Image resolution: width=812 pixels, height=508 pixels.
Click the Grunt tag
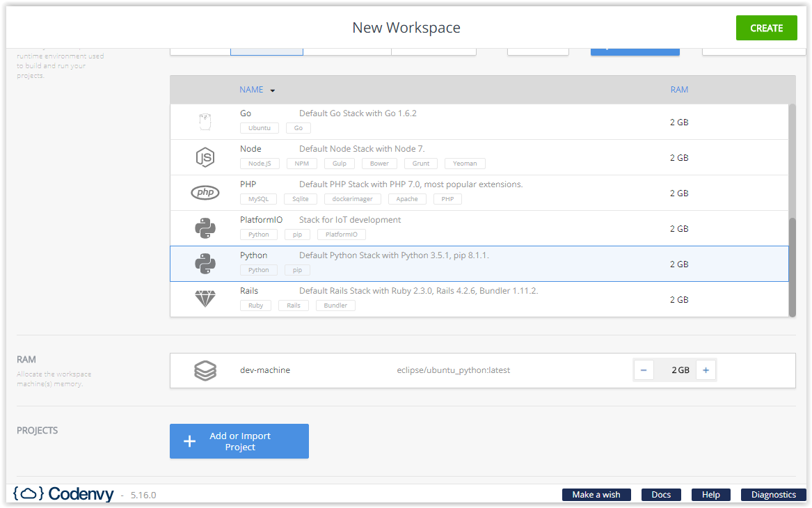coord(420,164)
